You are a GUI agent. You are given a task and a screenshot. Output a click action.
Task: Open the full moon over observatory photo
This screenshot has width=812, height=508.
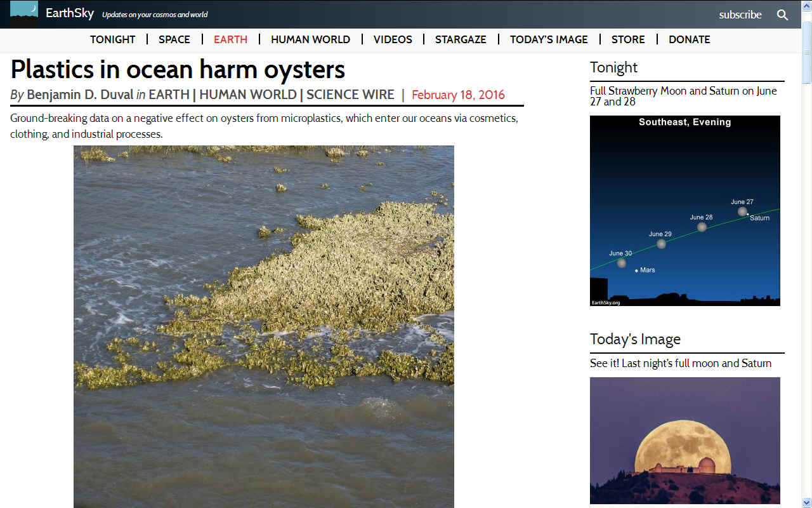pyautogui.click(x=685, y=441)
